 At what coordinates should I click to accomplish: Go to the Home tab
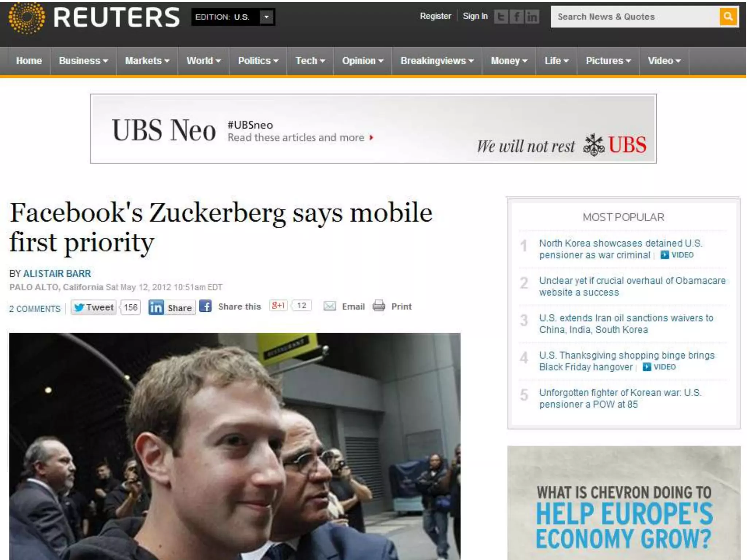pos(29,61)
